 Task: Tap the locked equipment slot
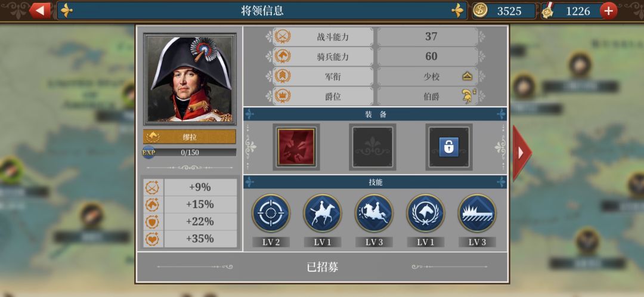(449, 147)
